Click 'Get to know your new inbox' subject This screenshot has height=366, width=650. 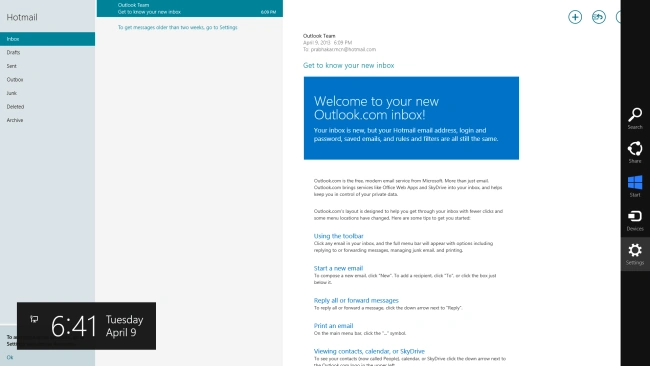click(x=349, y=65)
